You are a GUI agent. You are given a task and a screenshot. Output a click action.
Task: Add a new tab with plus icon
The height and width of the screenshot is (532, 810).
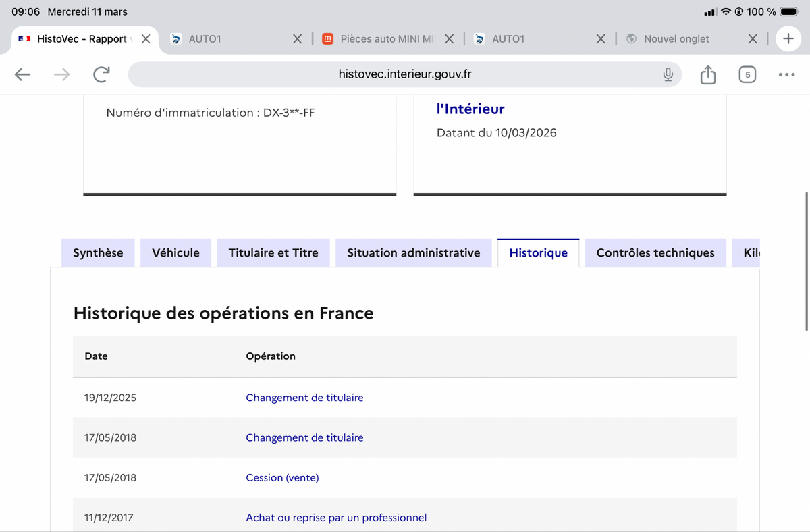point(788,39)
